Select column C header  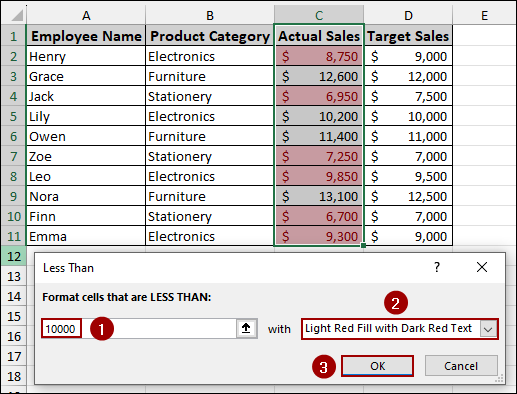pyautogui.click(x=319, y=15)
